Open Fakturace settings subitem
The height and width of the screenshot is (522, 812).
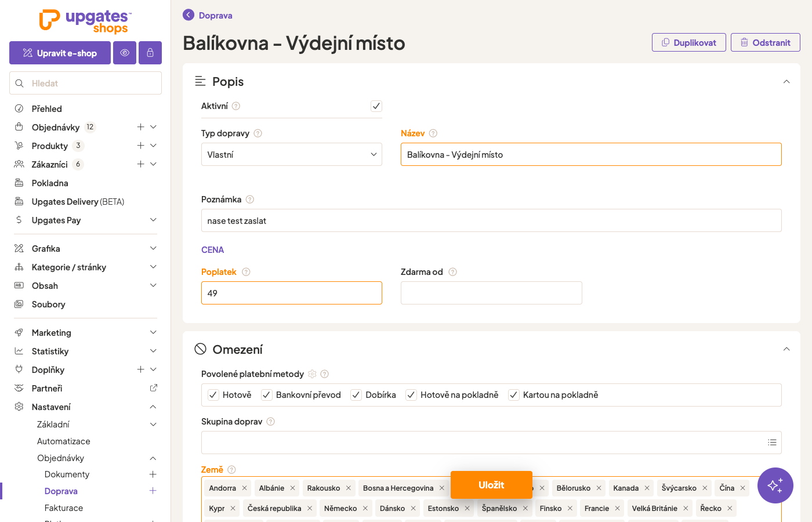point(64,507)
